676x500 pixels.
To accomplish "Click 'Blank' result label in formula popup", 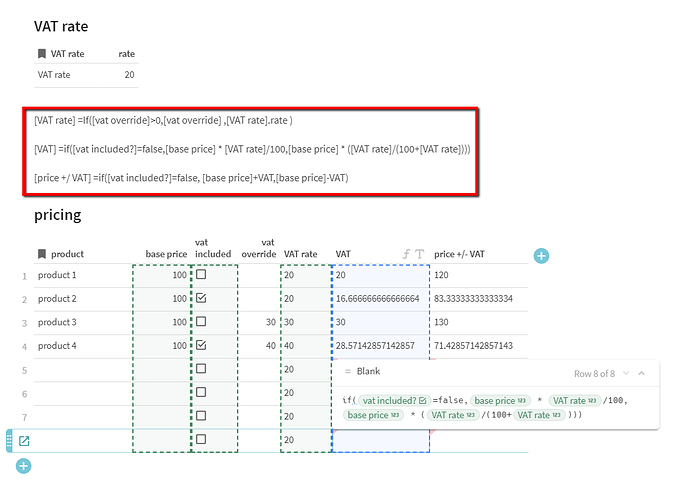I will point(368,371).
